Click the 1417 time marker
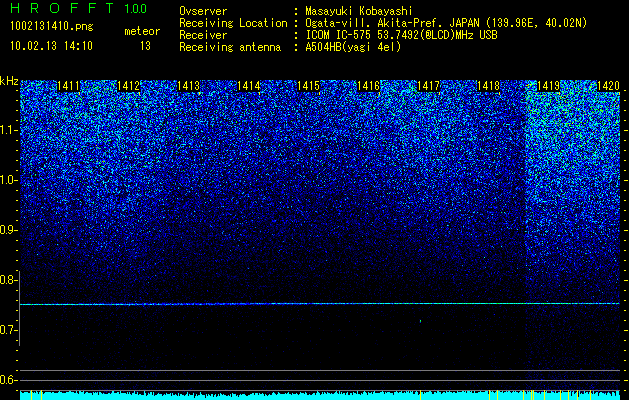 [x=428, y=86]
